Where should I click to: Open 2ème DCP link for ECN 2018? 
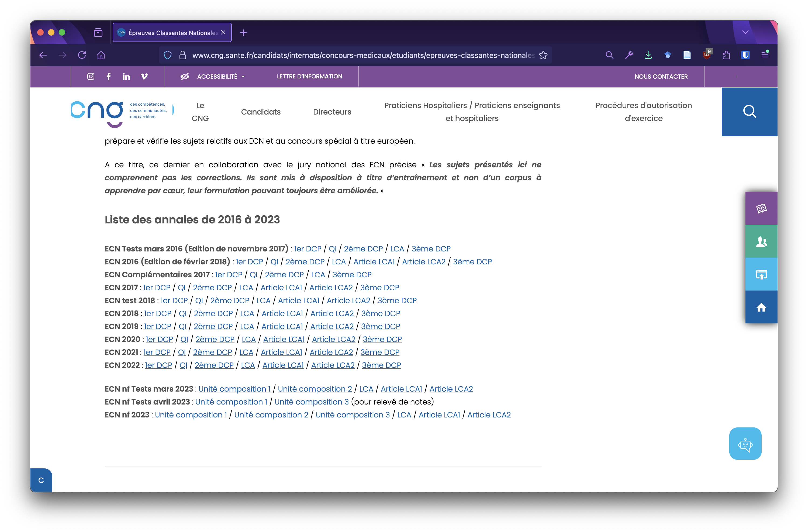(x=213, y=313)
